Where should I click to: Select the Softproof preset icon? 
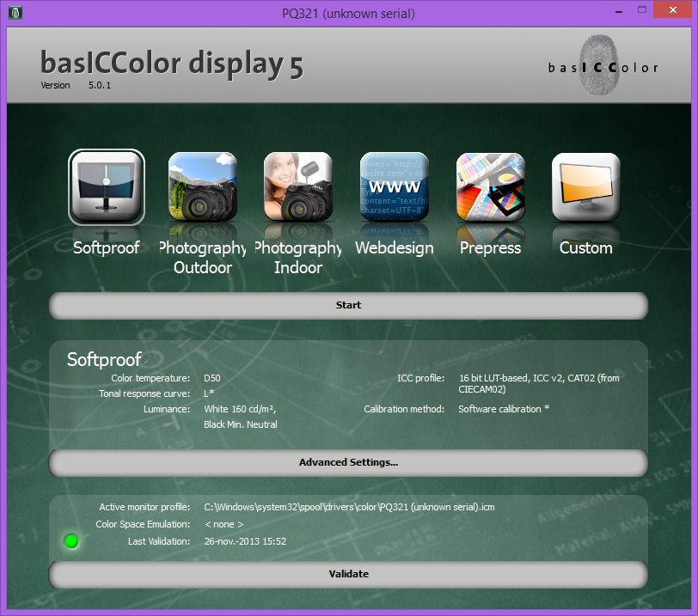pos(107,186)
